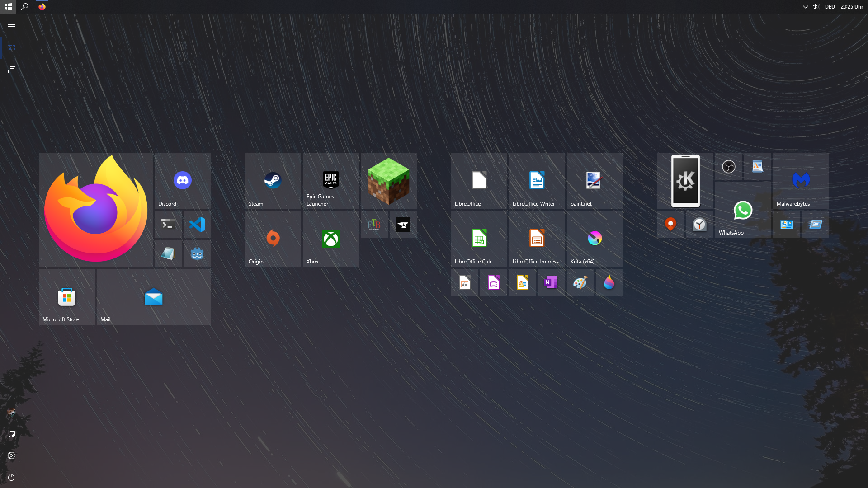Open the Epic Games Launcher tile

(x=331, y=181)
